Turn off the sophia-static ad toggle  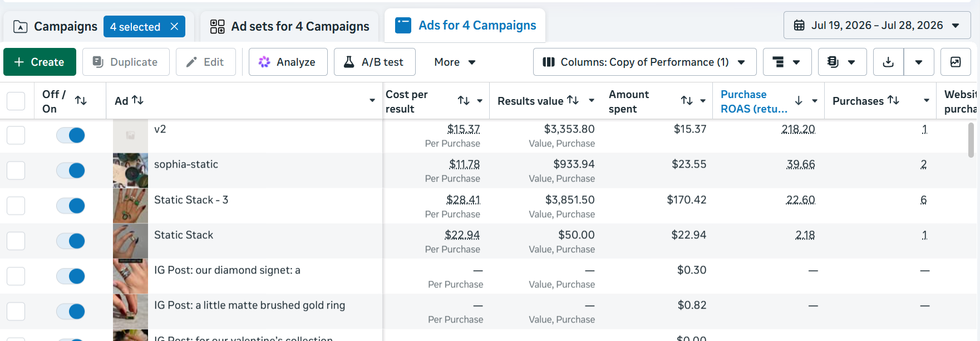[71, 170]
